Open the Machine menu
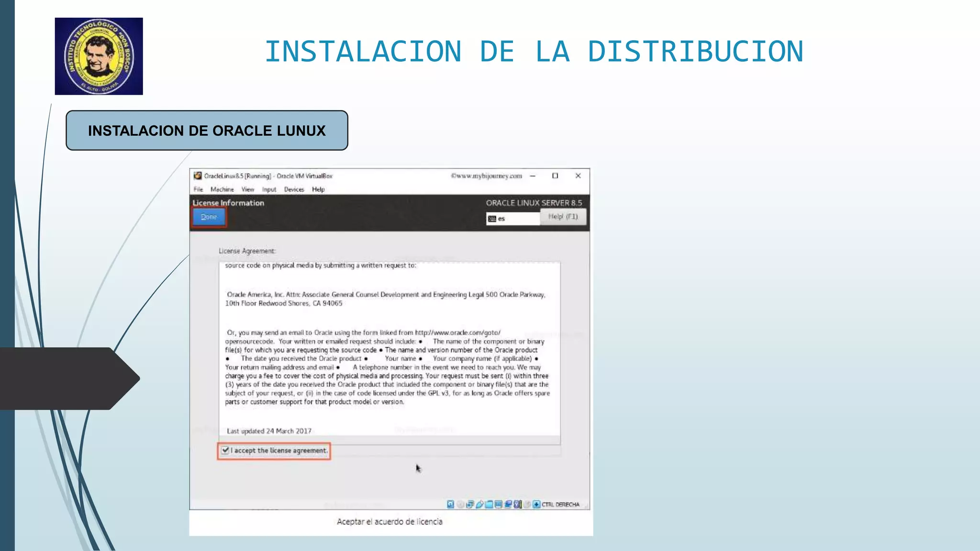980x551 pixels. click(x=222, y=189)
